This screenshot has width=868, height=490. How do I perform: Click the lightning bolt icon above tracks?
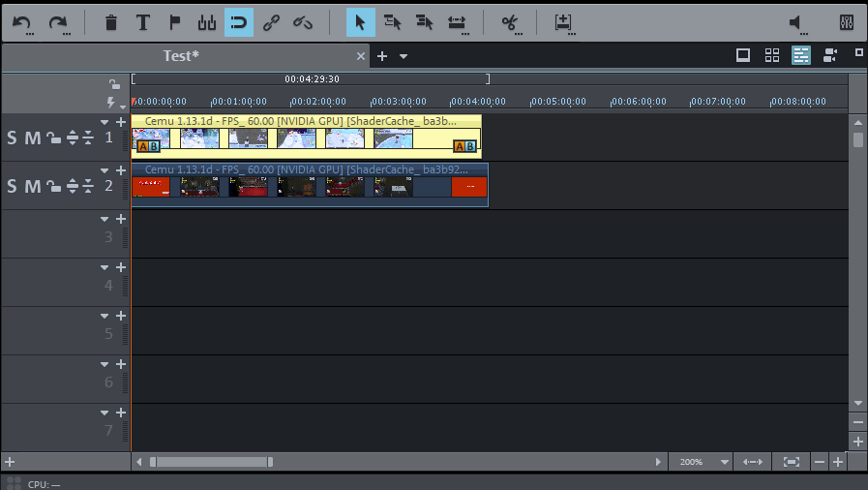click(x=111, y=102)
